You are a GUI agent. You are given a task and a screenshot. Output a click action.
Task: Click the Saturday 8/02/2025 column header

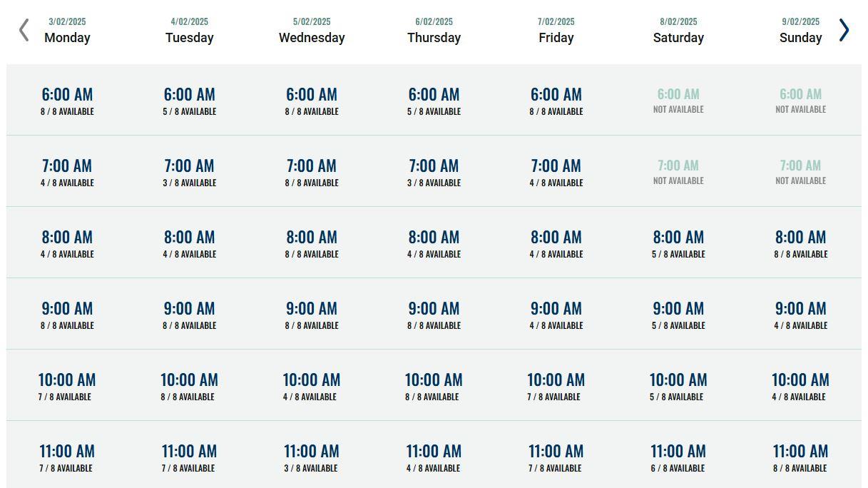tap(678, 30)
